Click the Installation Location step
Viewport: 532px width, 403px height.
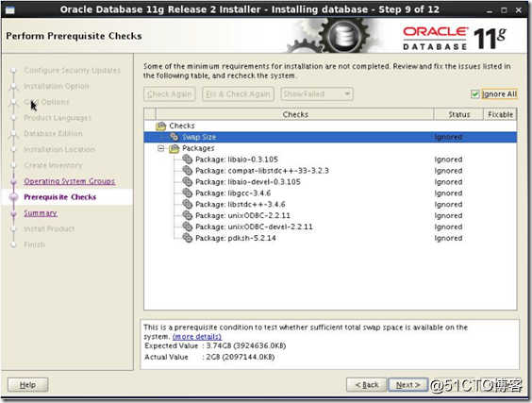pos(59,149)
